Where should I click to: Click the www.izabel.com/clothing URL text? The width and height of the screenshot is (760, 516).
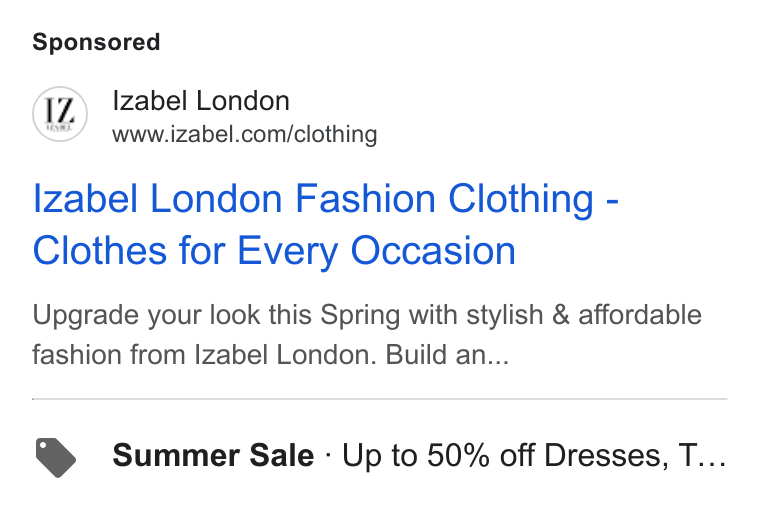coord(245,134)
